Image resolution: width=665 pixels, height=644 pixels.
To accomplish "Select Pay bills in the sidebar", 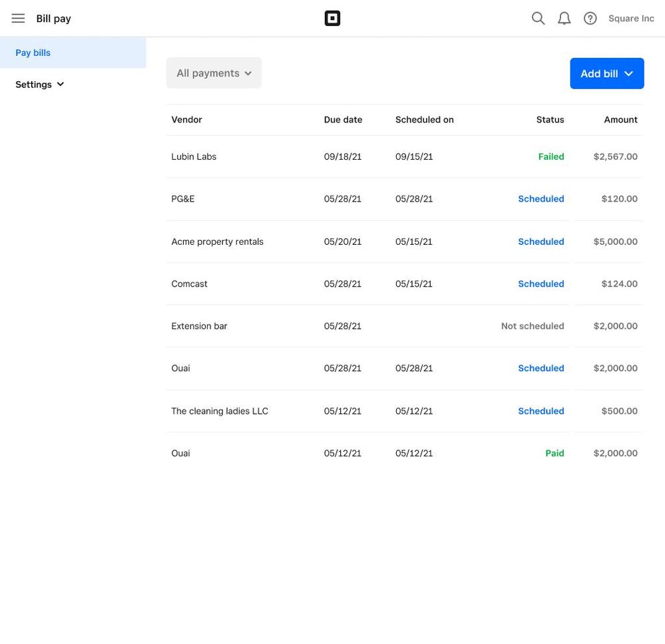I will (x=33, y=53).
